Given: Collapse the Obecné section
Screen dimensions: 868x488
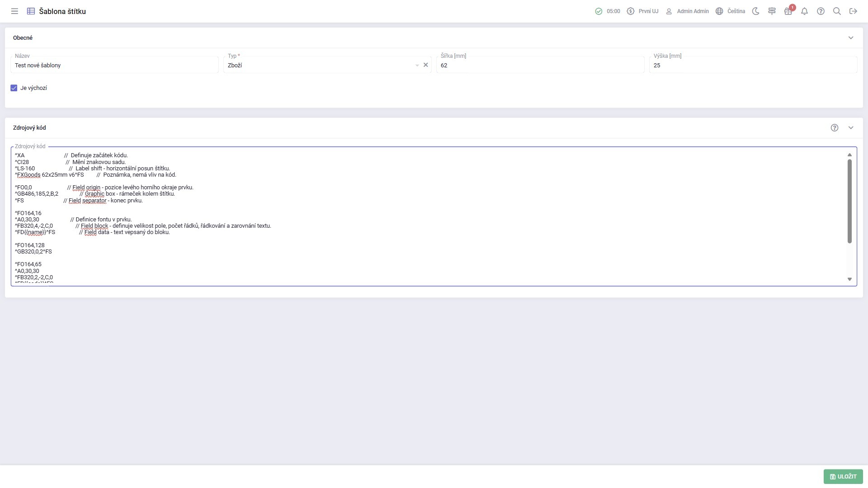Looking at the screenshot, I should pos(851,38).
